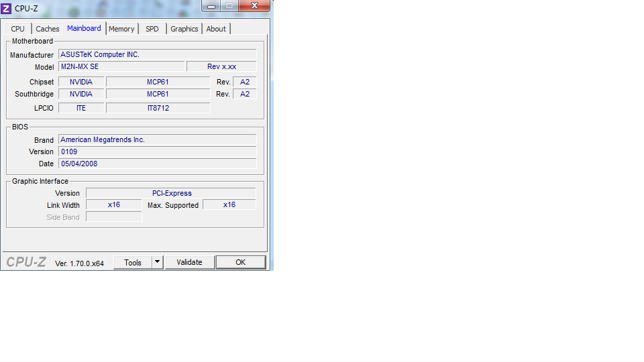Click the Manufacturer field ASUSTeK Computer INC.
This screenshot has width=644, height=362.
click(157, 54)
